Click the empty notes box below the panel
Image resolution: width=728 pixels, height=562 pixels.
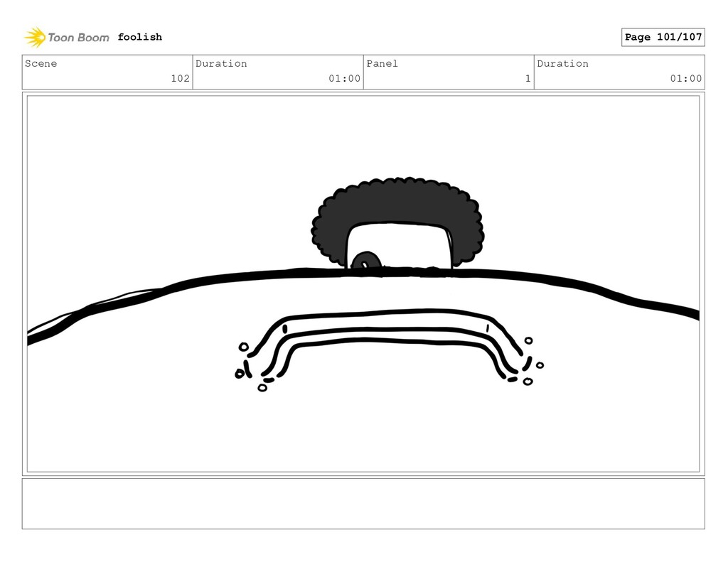tap(363, 504)
